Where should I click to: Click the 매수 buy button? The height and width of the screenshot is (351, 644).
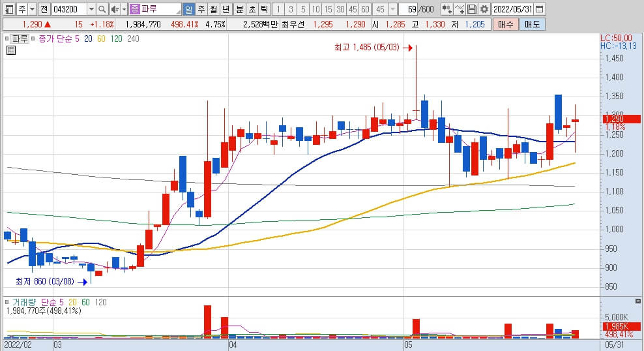(x=506, y=24)
